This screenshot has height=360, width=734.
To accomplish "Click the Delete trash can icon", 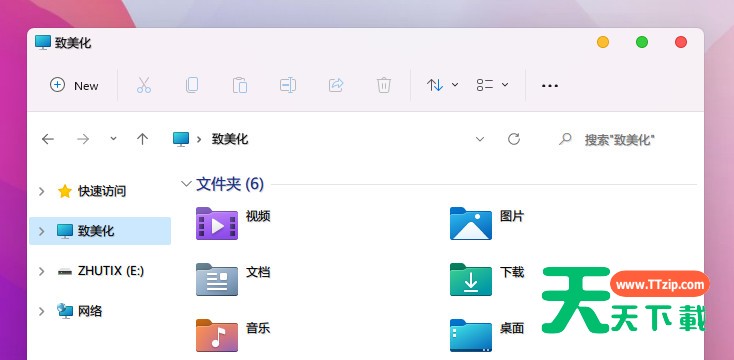I will pos(383,85).
